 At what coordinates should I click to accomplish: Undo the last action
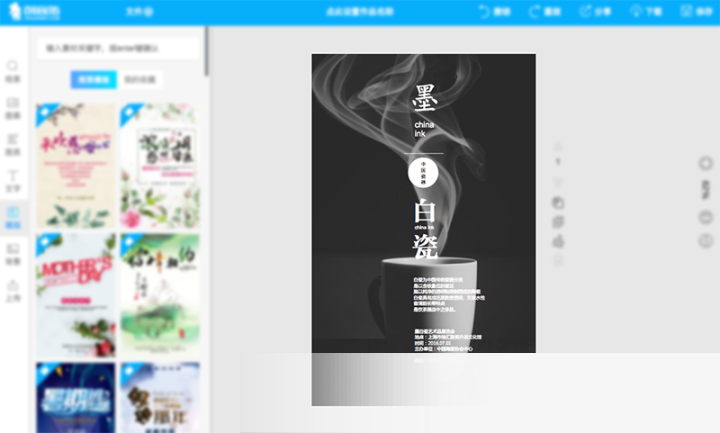click(x=495, y=11)
